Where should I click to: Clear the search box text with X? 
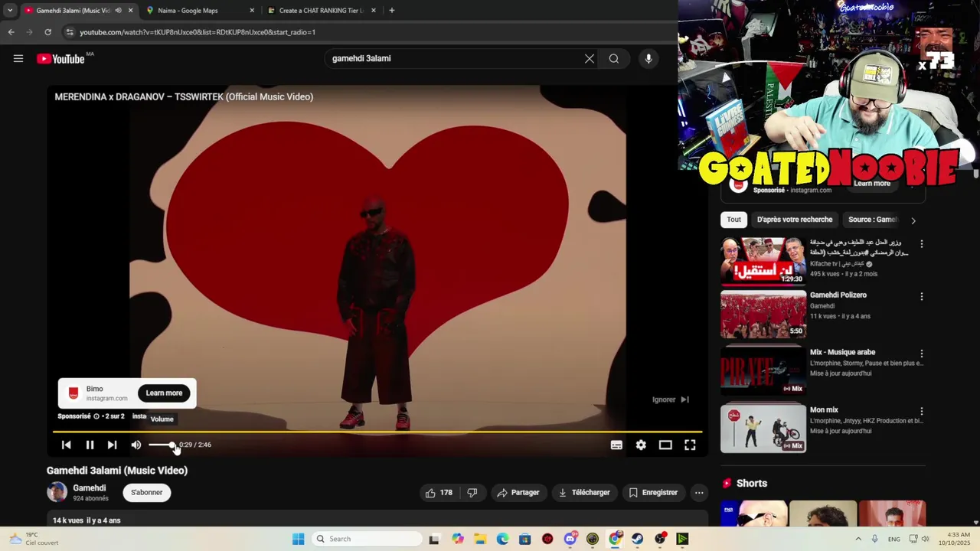pyautogui.click(x=590, y=58)
